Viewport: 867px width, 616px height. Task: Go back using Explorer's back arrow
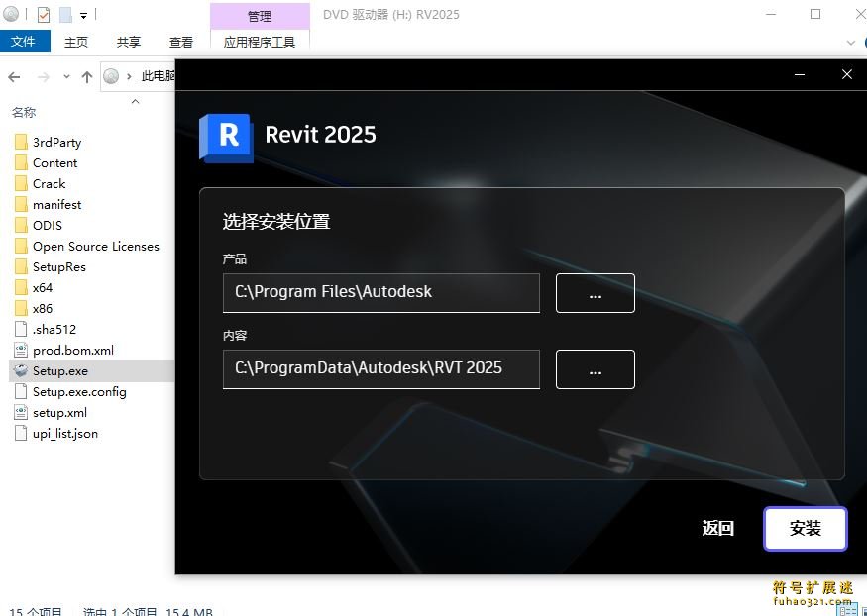15,77
